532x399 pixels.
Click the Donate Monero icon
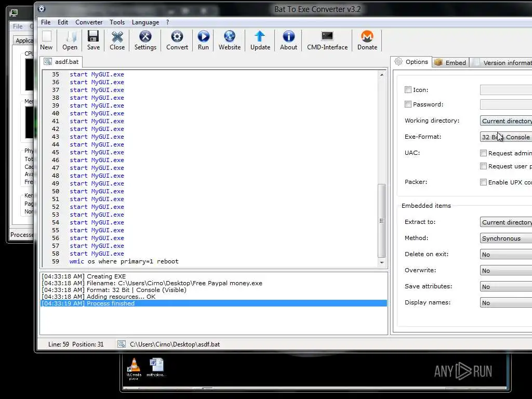click(367, 36)
